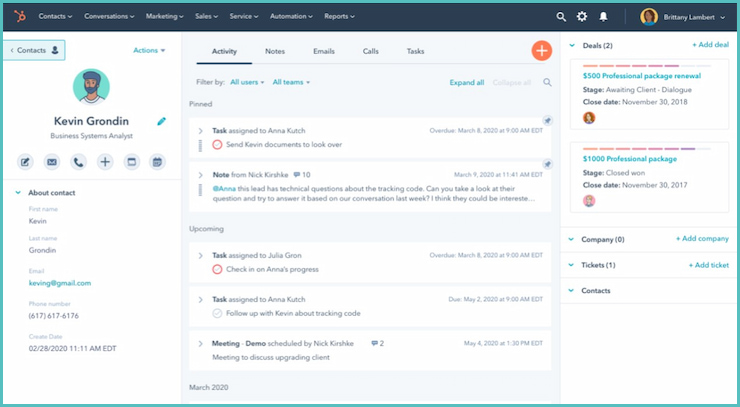Image resolution: width=740 pixels, height=407 pixels.
Task: Click the orange plus add button
Action: click(x=542, y=51)
